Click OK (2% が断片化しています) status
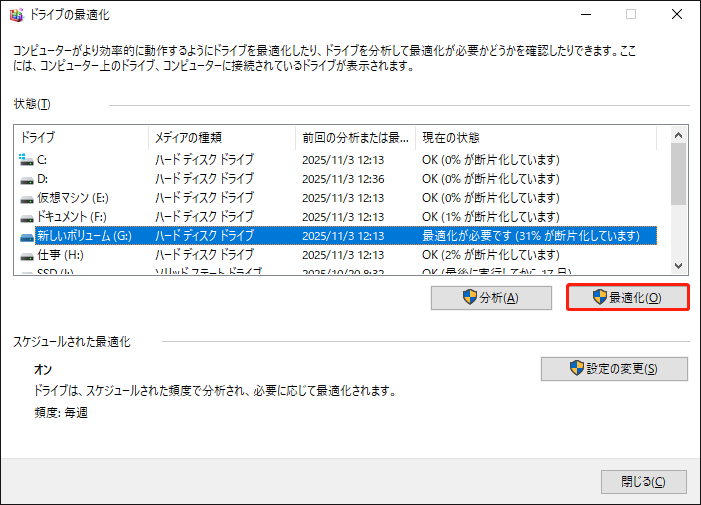 coord(491,255)
